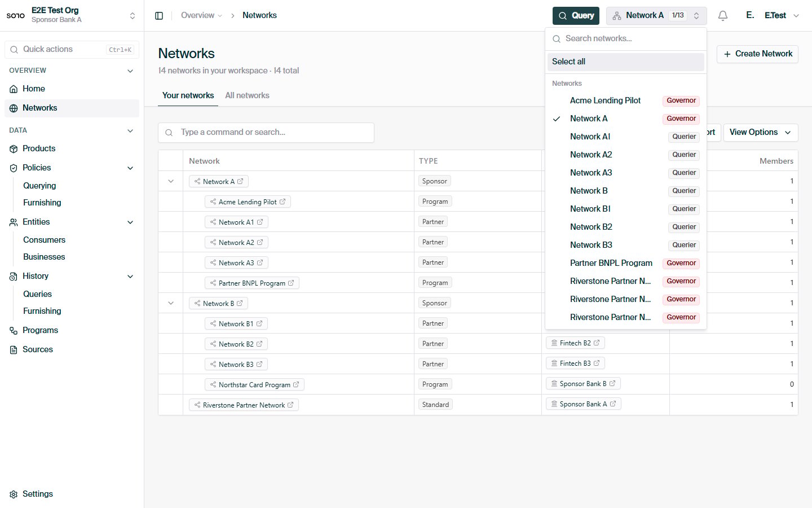Viewport: 812px width, 508px height.
Task: Open external link icon for Northstar Card Program
Action: (x=296, y=385)
